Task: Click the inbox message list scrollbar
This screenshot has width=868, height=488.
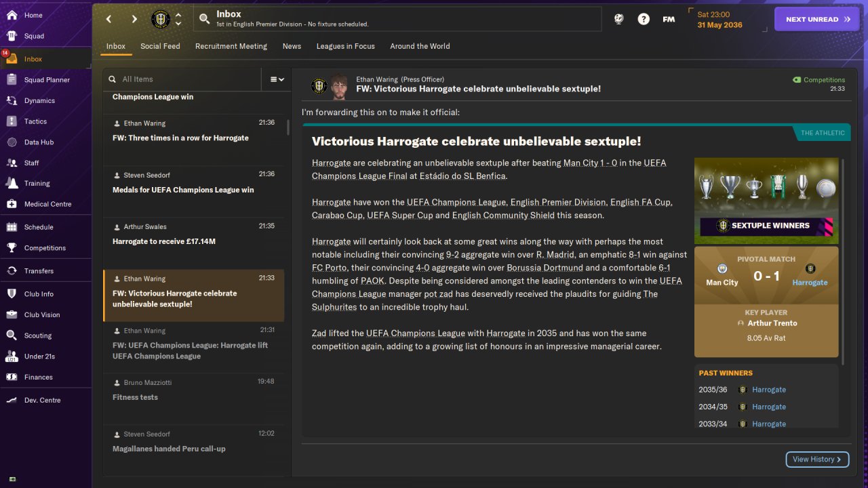Action: (x=288, y=127)
